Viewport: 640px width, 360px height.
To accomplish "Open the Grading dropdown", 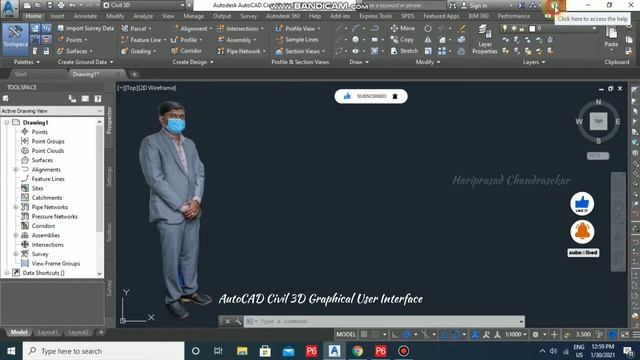I will [139, 51].
